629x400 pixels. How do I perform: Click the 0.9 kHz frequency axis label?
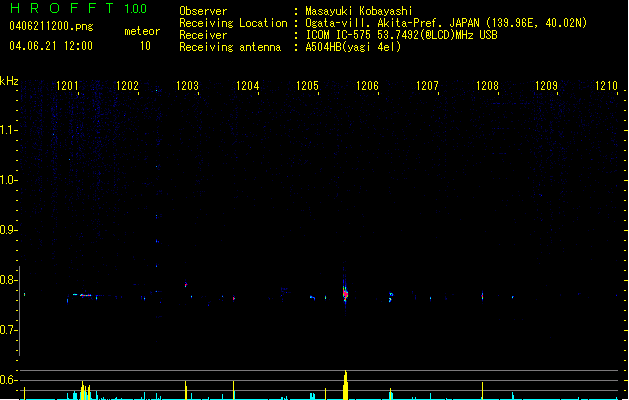[x=8, y=230]
